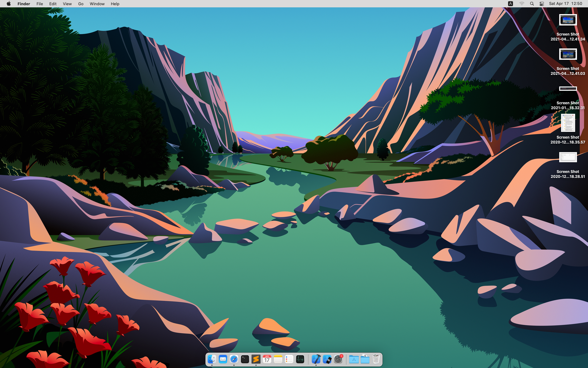This screenshot has width=588, height=368.
Task: Open Terminal app in Dock
Action: (245, 359)
